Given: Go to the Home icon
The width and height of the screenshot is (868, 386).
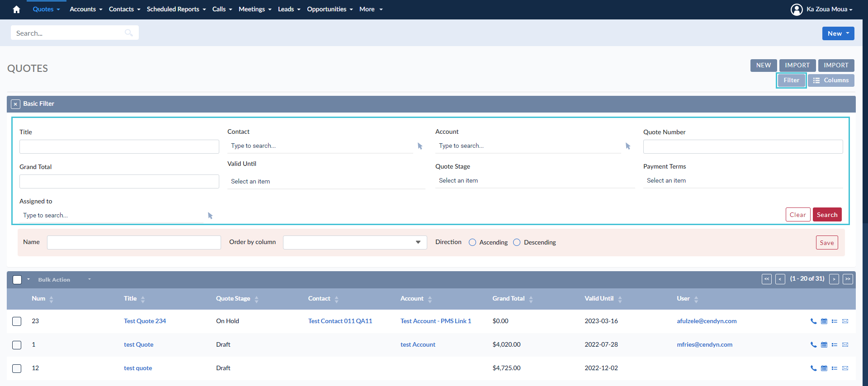Looking at the screenshot, I should (16, 9).
